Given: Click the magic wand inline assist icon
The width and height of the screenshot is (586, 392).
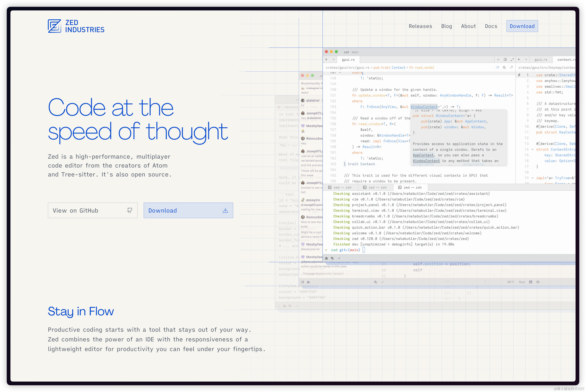Looking at the screenshot, I should (511, 68).
